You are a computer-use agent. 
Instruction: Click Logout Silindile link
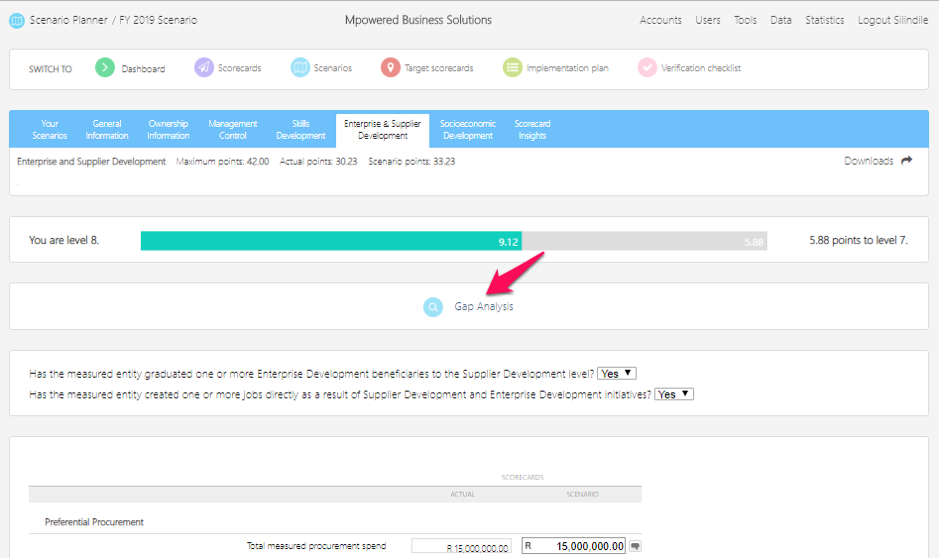click(x=893, y=20)
